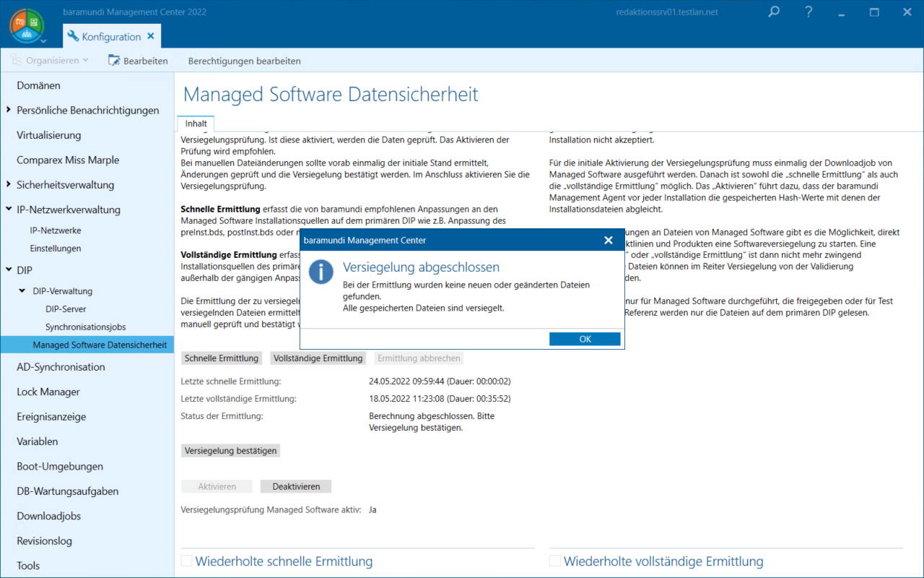Viewport: 924px width, 578px height.
Task: Click the blue information icon in dialog
Action: click(x=321, y=272)
